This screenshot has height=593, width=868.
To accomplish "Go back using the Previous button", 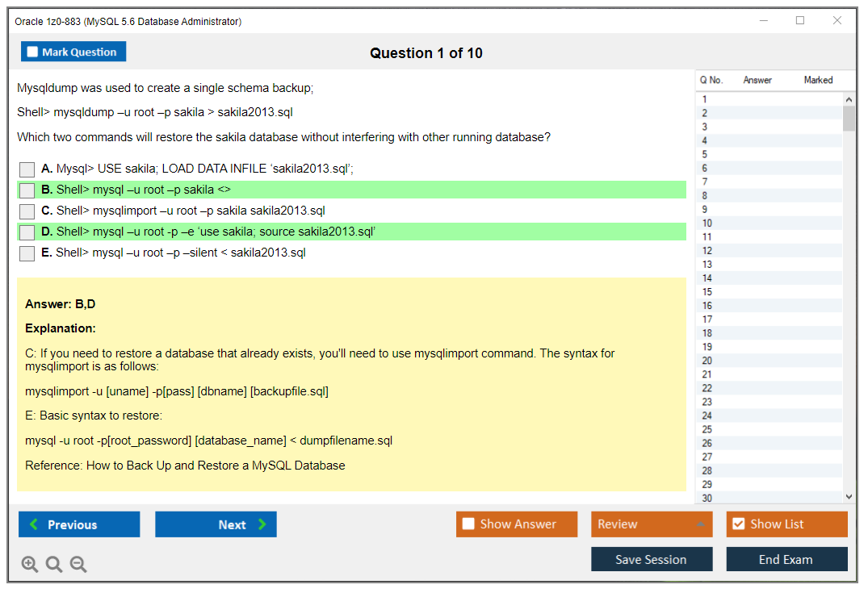I will 78,524.
